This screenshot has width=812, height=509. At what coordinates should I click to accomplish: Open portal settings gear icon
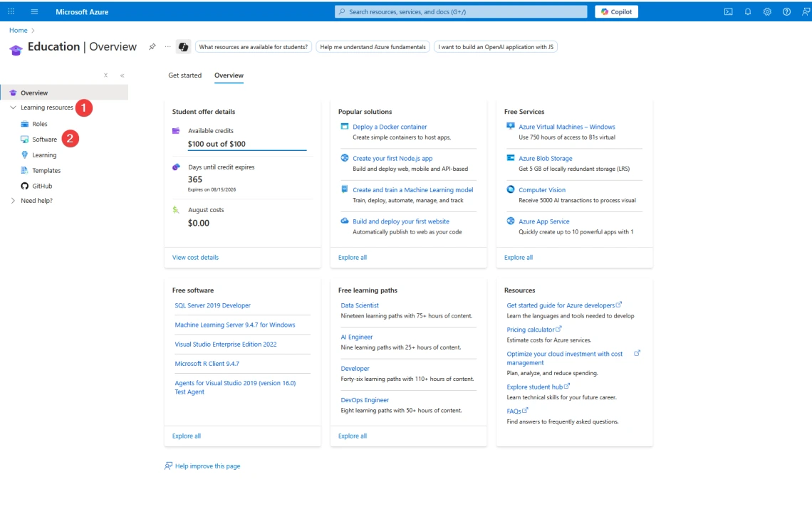tap(767, 11)
